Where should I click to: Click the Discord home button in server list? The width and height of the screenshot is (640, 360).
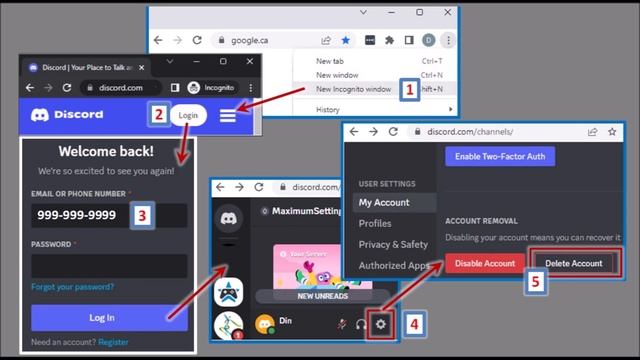229,219
